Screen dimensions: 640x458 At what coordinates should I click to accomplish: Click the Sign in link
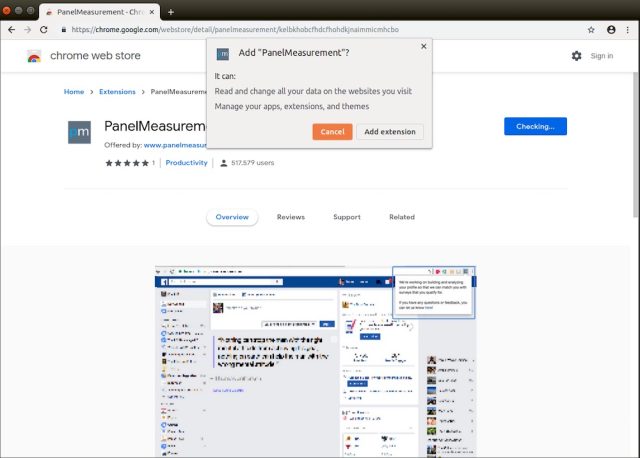601,56
